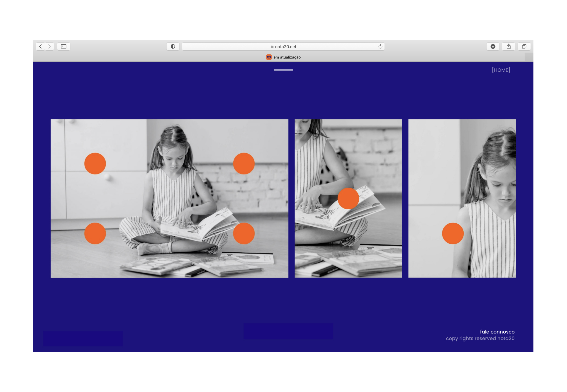Viewport: 567px width, 392px height.
Task: Click 'copy rights reserved nota20' text
Action: 480,338
